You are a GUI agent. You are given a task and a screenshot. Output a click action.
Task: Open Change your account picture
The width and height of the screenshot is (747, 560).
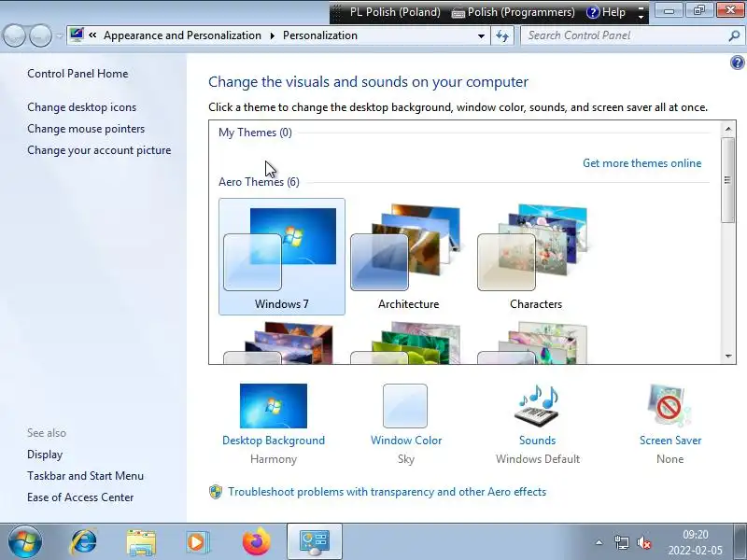click(99, 150)
